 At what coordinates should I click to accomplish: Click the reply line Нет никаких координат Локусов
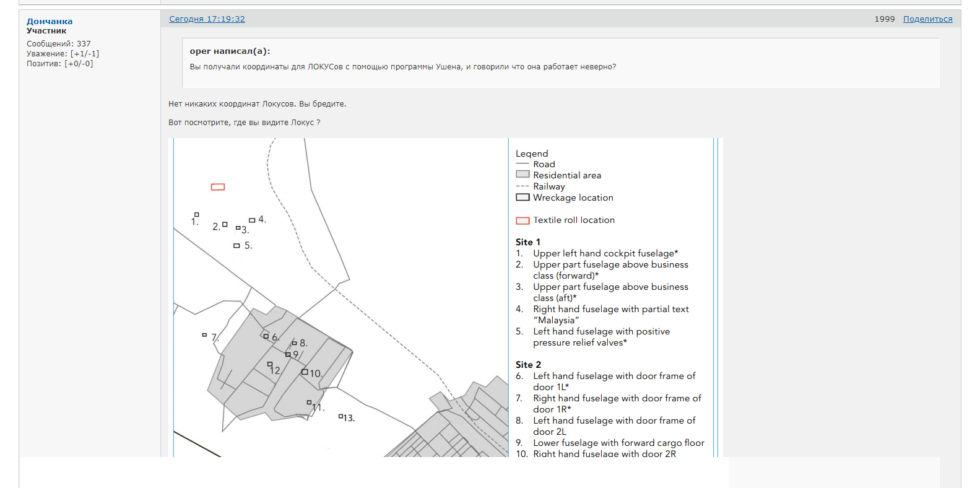(258, 104)
